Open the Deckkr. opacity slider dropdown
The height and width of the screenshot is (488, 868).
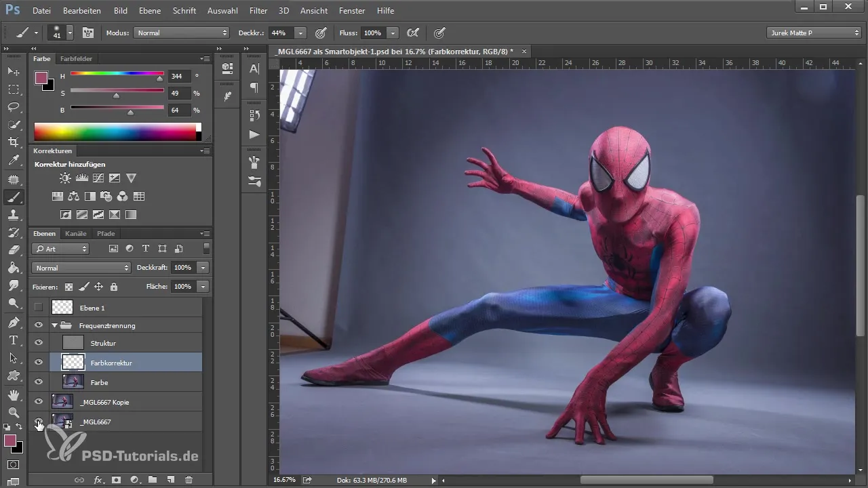[300, 33]
